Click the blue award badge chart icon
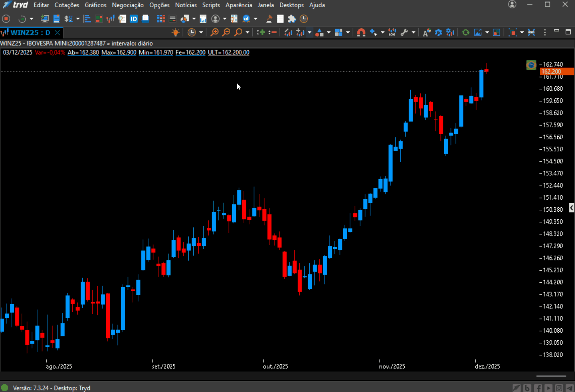 [x=246, y=19]
